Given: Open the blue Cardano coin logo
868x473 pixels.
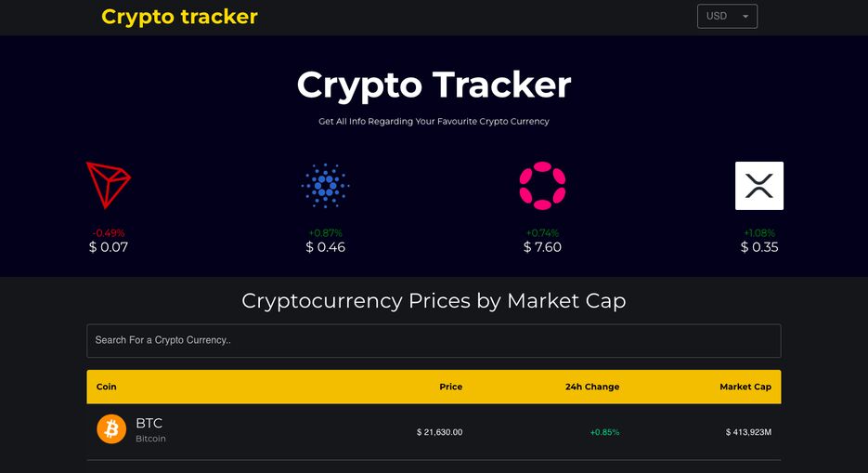Looking at the screenshot, I should [x=326, y=186].
